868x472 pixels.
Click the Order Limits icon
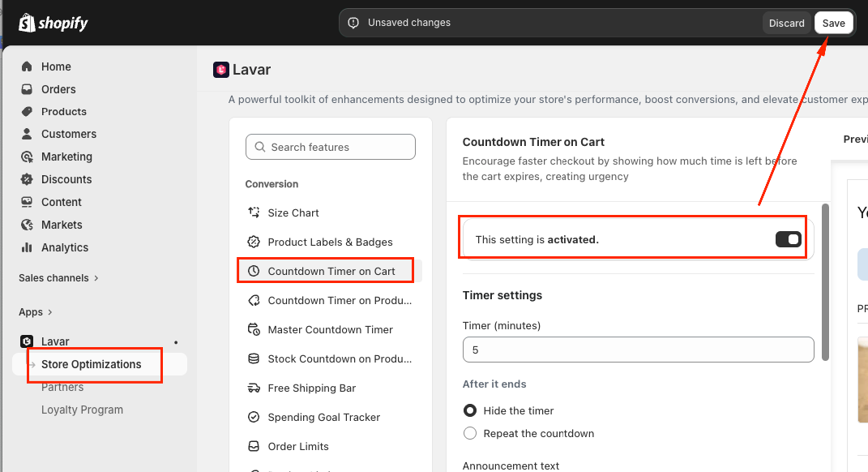coord(254,446)
